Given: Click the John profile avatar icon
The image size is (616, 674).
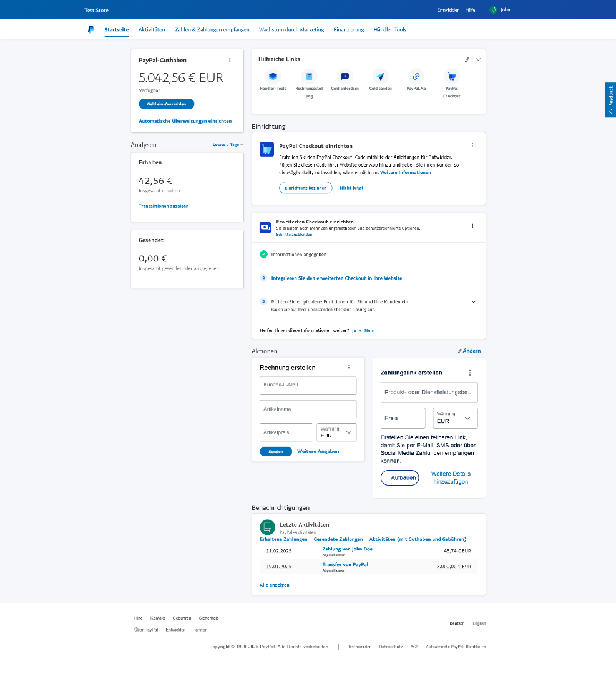Looking at the screenshot, I should (x=493, y=10).
